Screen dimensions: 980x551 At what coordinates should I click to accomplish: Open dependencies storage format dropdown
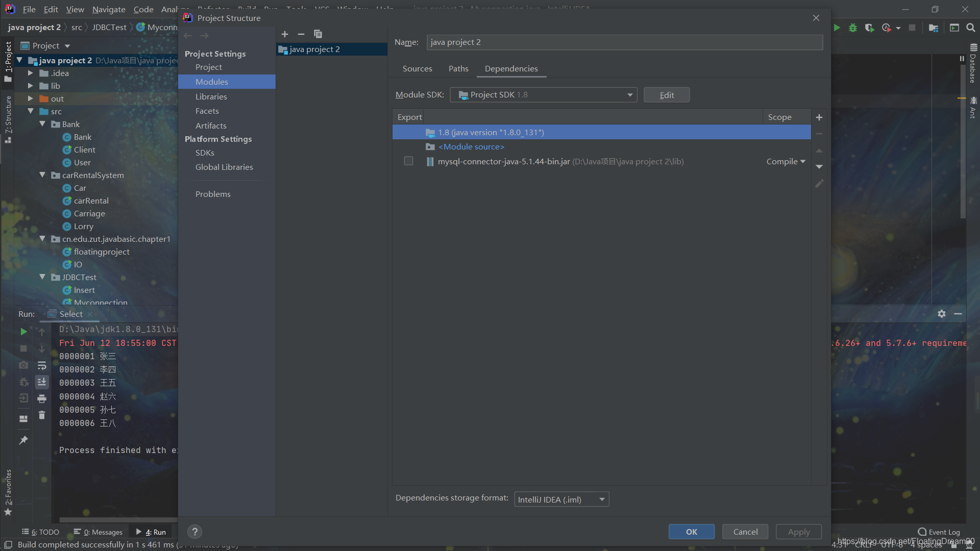tap(561, 499)
